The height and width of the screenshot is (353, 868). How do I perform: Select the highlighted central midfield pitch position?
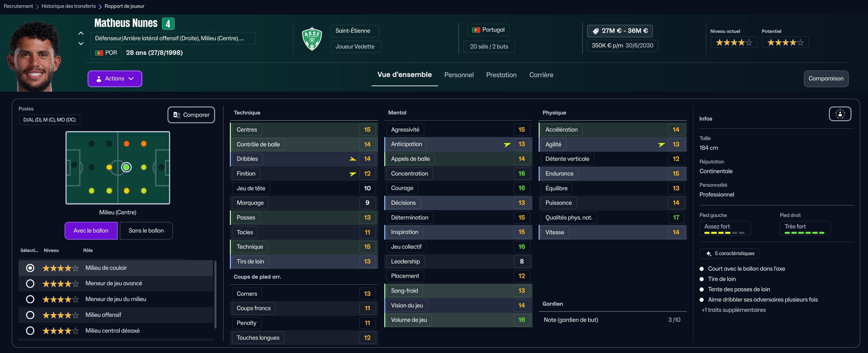coord(126,167)
